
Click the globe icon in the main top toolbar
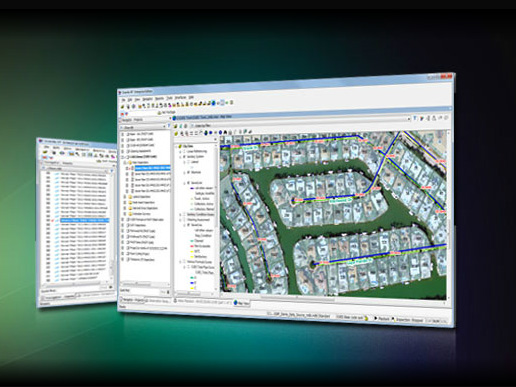coord(214,103)
